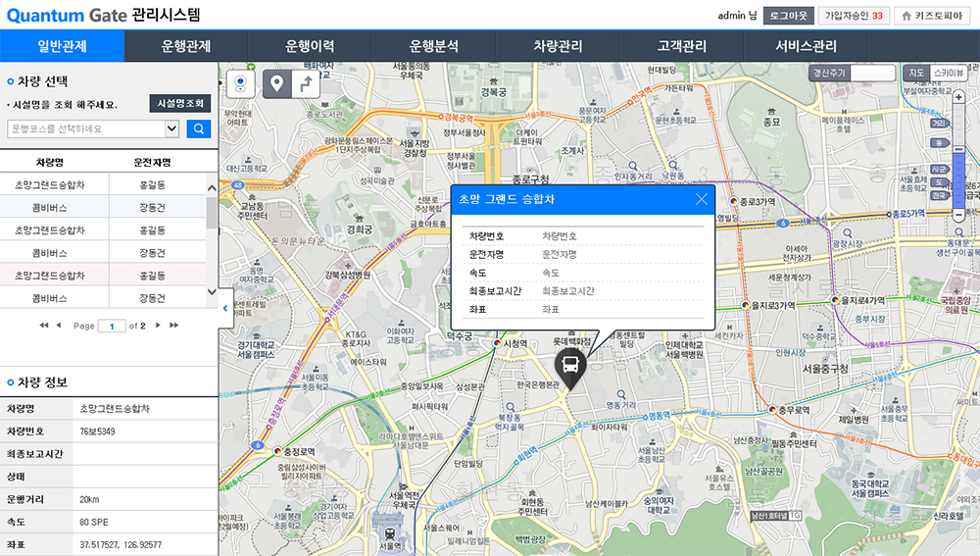The width and height of the screenshot is (980, 556).
Task: Click the vehicle list scrollbar thumb
Action: (212, 213)
